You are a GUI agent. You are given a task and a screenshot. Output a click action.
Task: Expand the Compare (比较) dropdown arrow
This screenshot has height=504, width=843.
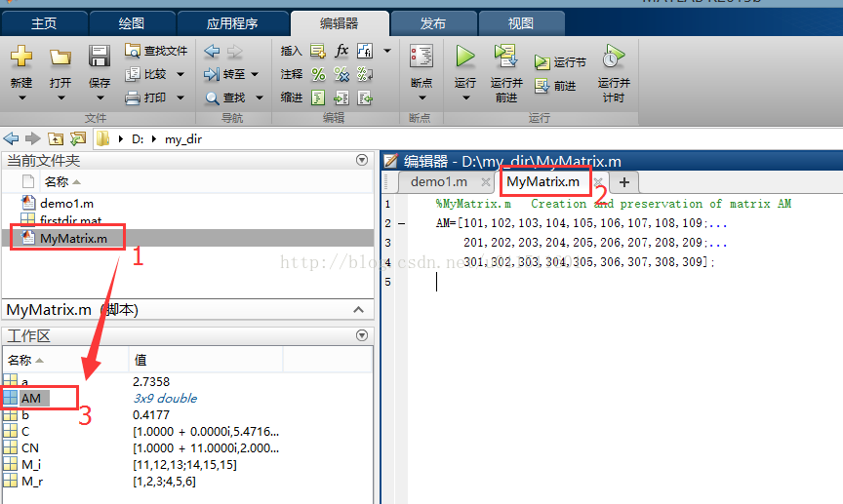(181, 74)
